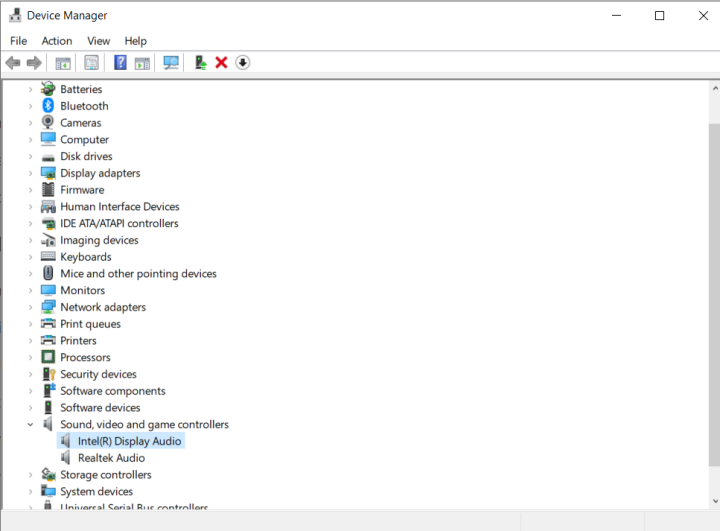Minimize the Device Manager window

(616, 16)
